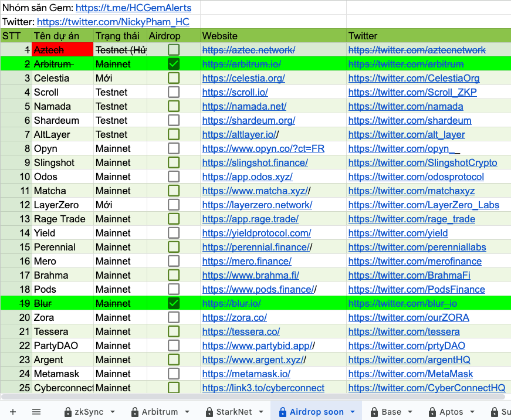Open the metamask.io website link
Image resolution: width=511 pixels, height=420 pixels.
coord(246,374)
